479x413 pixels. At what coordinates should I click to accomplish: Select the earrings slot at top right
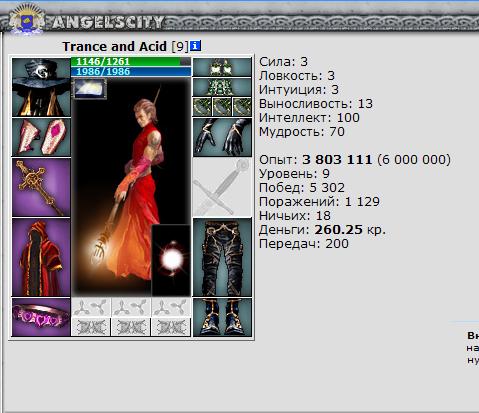coord(222,67)
